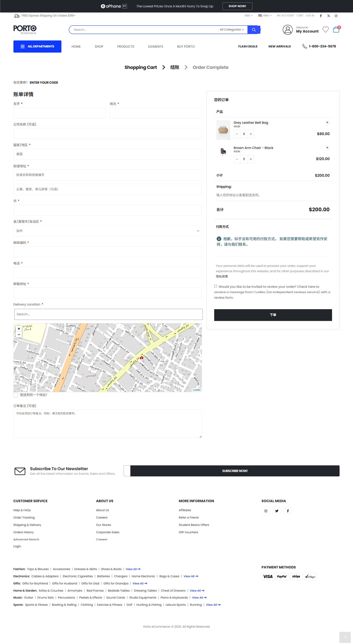The image size is (353, 644).
Task: Zoom in on the delivery map
Action: pos(19,329)
